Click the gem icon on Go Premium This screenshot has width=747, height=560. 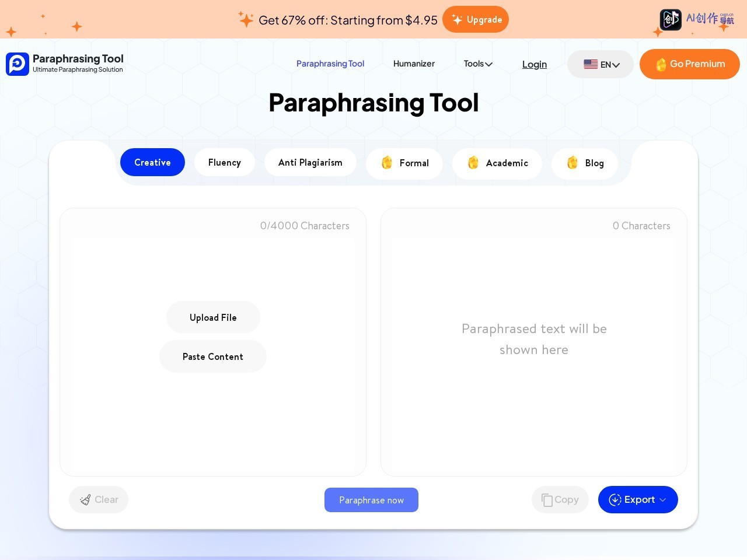tap(661, 65)
